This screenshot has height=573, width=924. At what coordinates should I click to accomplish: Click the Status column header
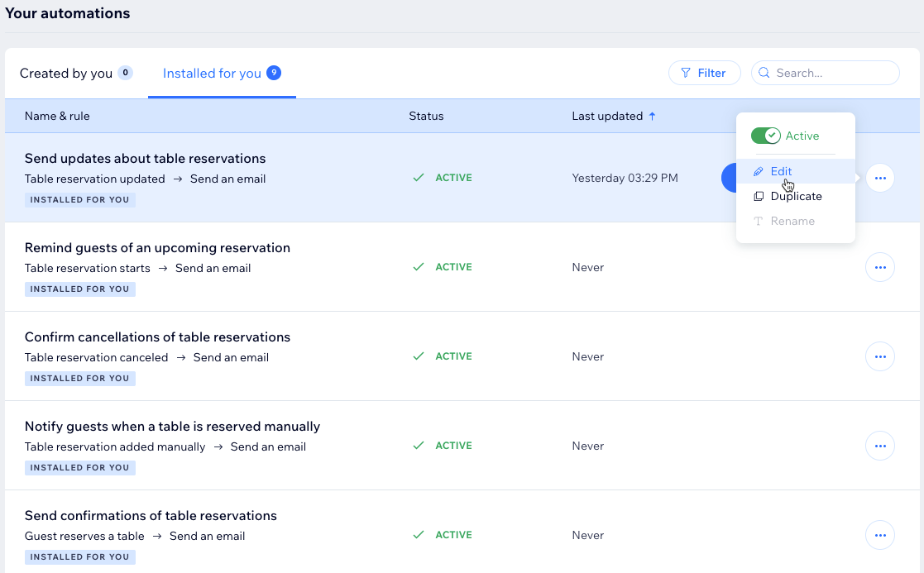coord(426,117)
